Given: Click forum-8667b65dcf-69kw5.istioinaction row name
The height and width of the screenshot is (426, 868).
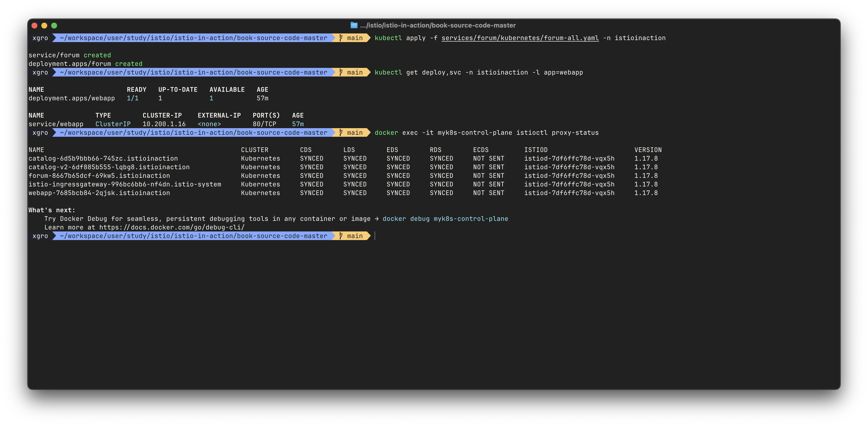Looking at the screenshot, I should (99, 176).
